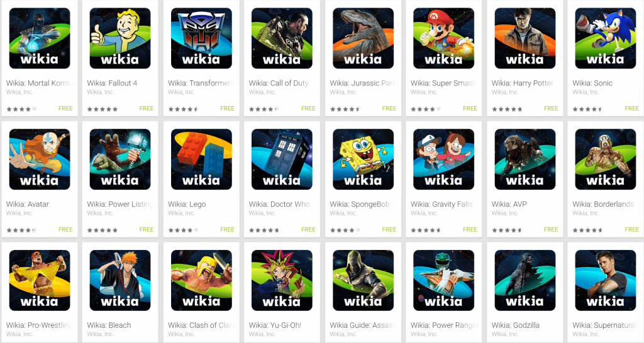Image resolution: width=644 pixels, height=343 pixels.
Task: Open the Godzilla app icon
Action: click(x=525, y=280)
